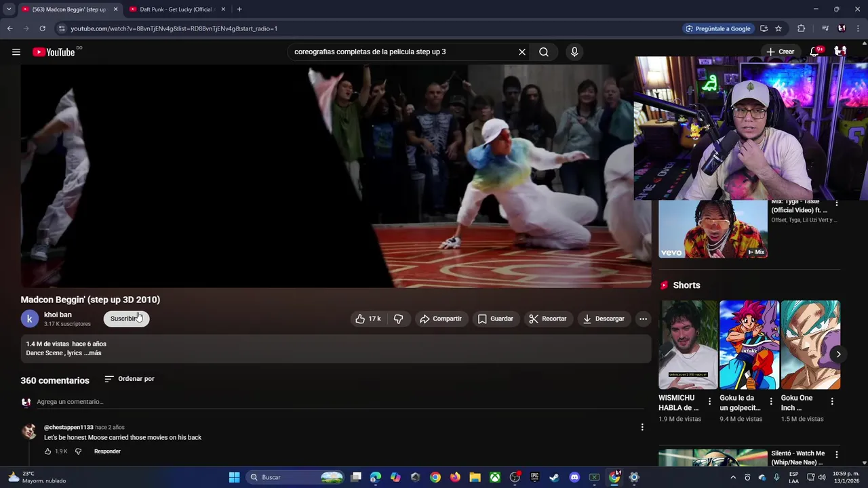
Task: Click the Windows taskbar Buscar search box
Action: click(x=296, y=477)
